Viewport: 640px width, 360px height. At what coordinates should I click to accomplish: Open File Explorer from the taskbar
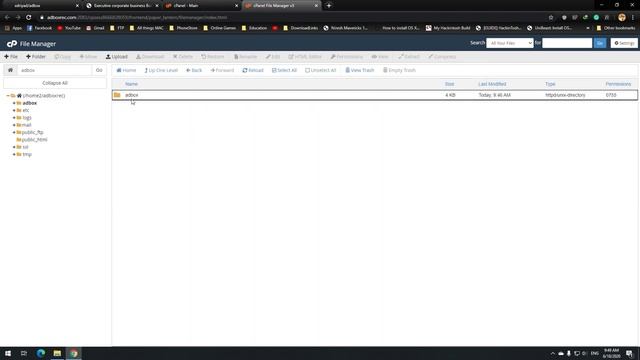click(57, 353)
